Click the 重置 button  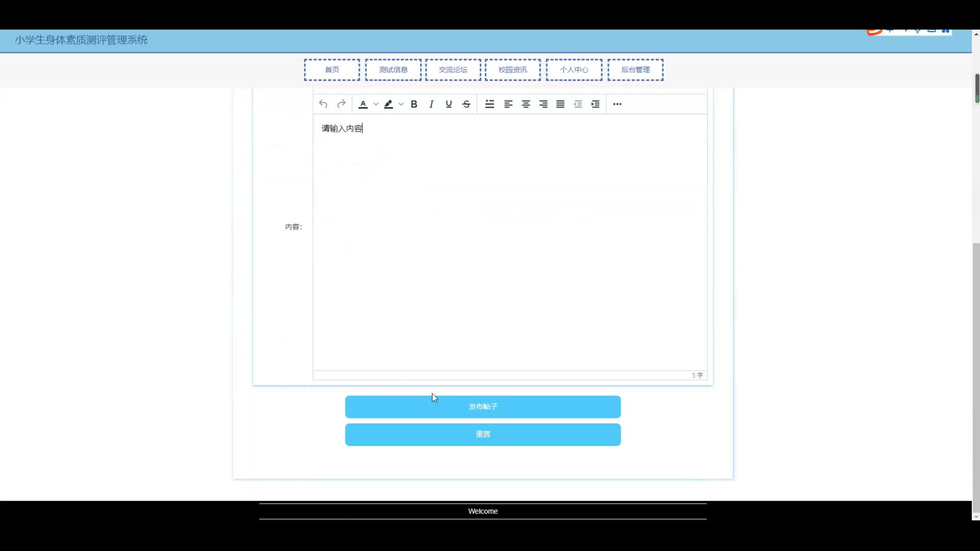482,434
